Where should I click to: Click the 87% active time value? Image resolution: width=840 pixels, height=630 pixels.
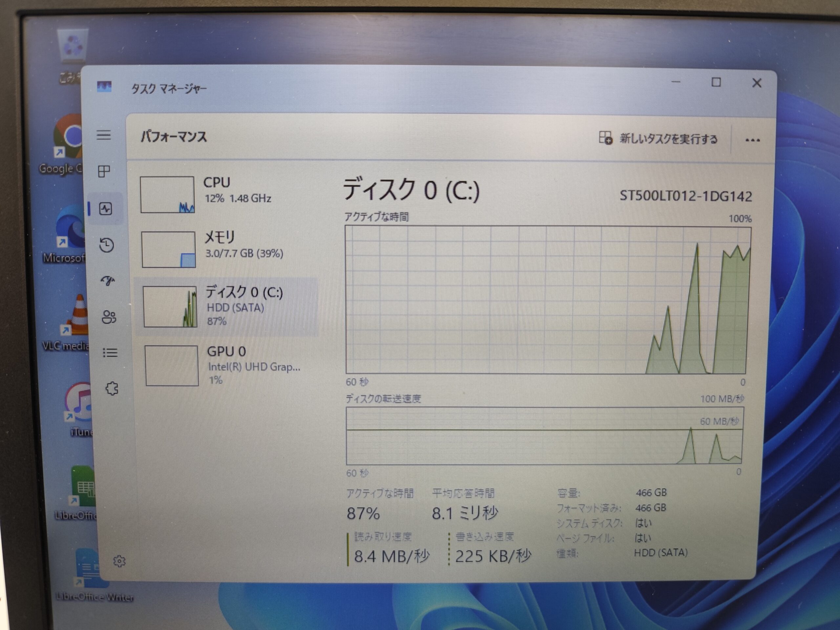coord(363,514)
